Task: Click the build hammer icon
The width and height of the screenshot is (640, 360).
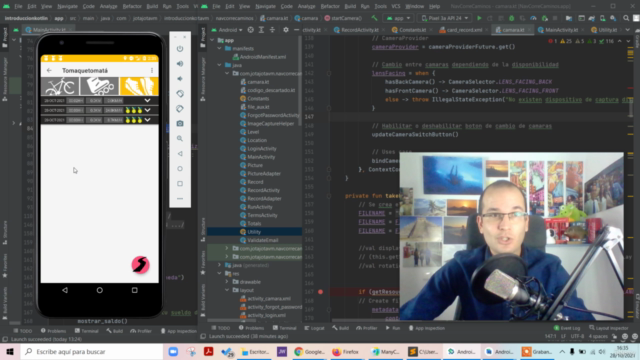Action: [x=374, y=18]
